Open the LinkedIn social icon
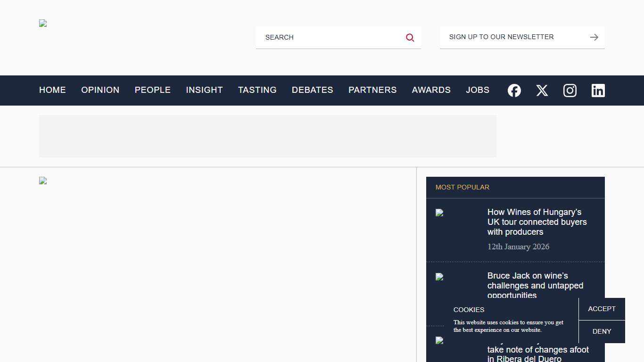This screenshot has width=644, height=362. (x=598, y=90)
